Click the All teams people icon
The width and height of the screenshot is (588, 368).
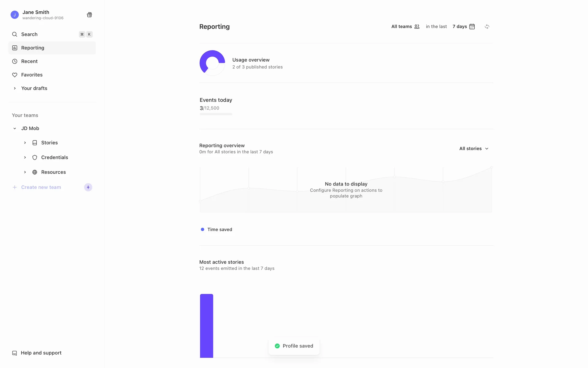click(417, 27)
